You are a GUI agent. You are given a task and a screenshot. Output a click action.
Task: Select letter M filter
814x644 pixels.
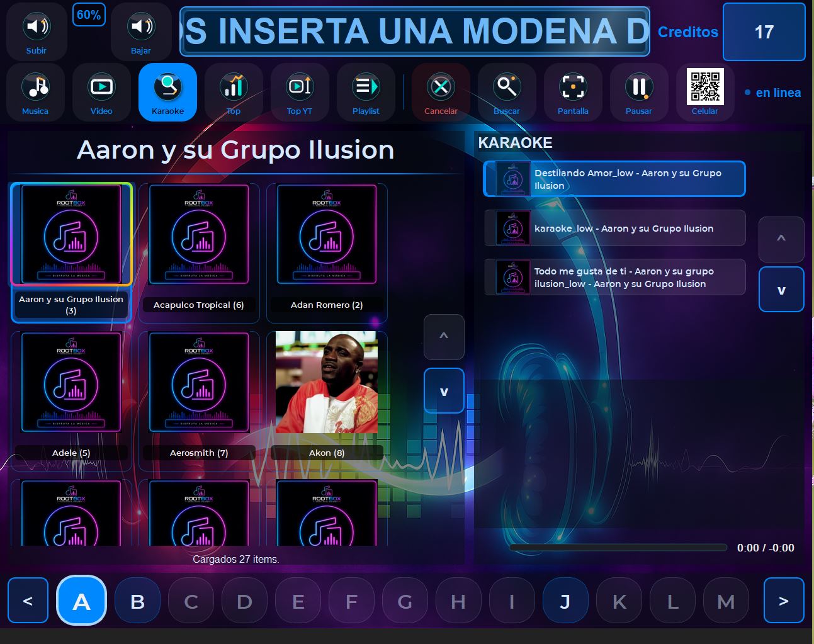point(726,601)
